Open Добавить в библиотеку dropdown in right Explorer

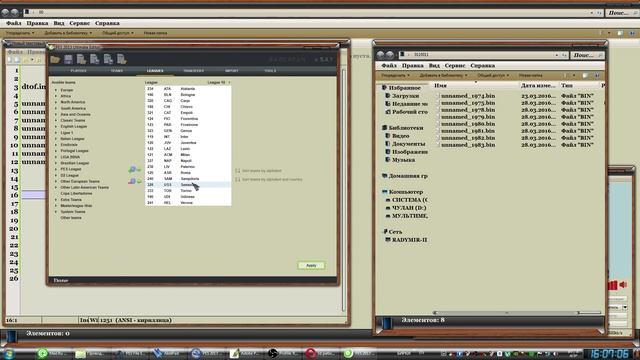click(x=443, y=76)
